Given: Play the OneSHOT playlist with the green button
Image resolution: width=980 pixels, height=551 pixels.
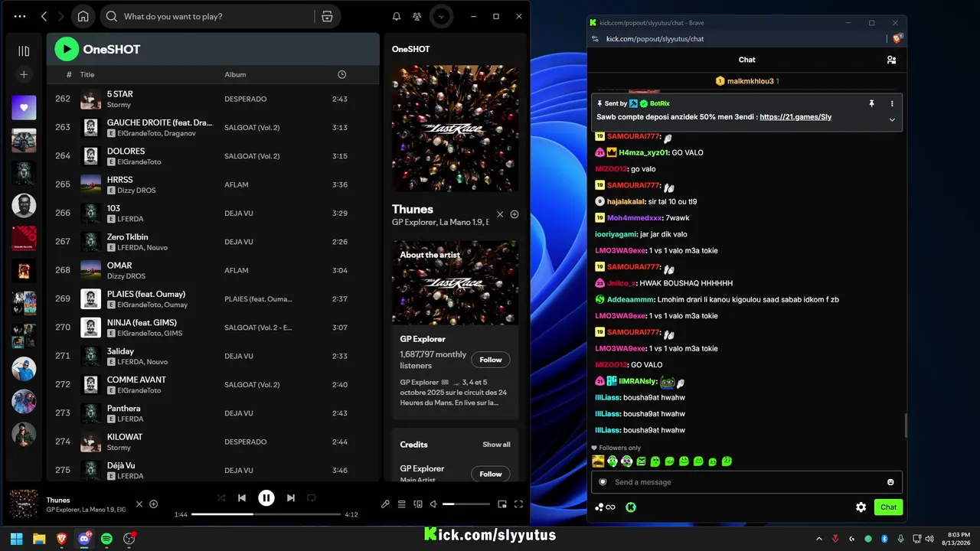Looking at the screenshot, I should click(67, 50).
